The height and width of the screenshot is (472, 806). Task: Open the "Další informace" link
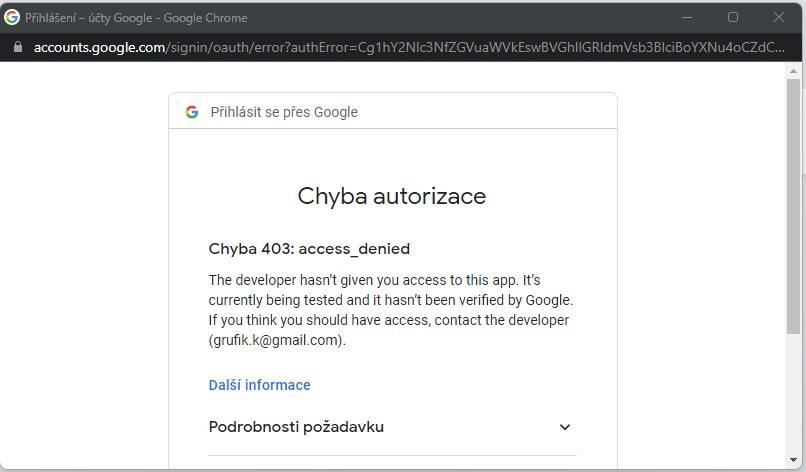259,385
